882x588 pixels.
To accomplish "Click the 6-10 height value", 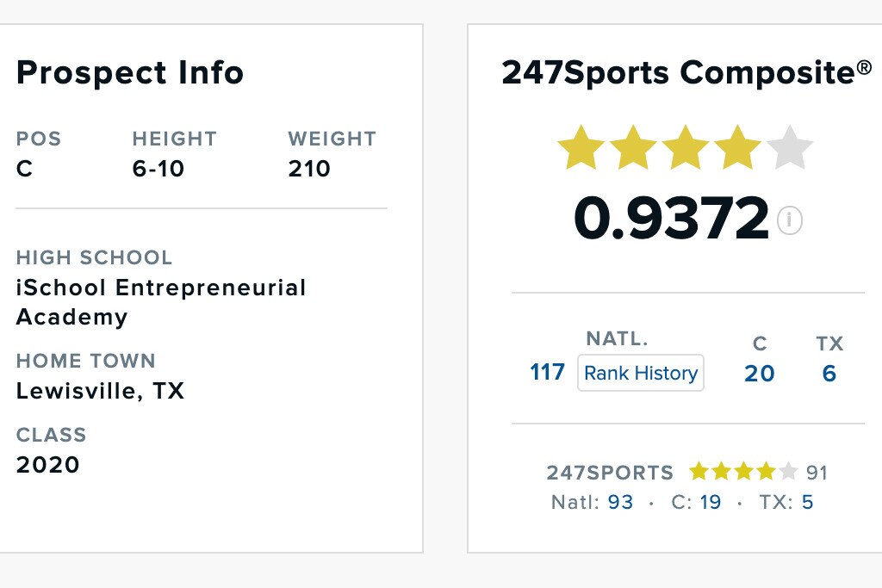I will pyautogui.click(x=158, y=169).
